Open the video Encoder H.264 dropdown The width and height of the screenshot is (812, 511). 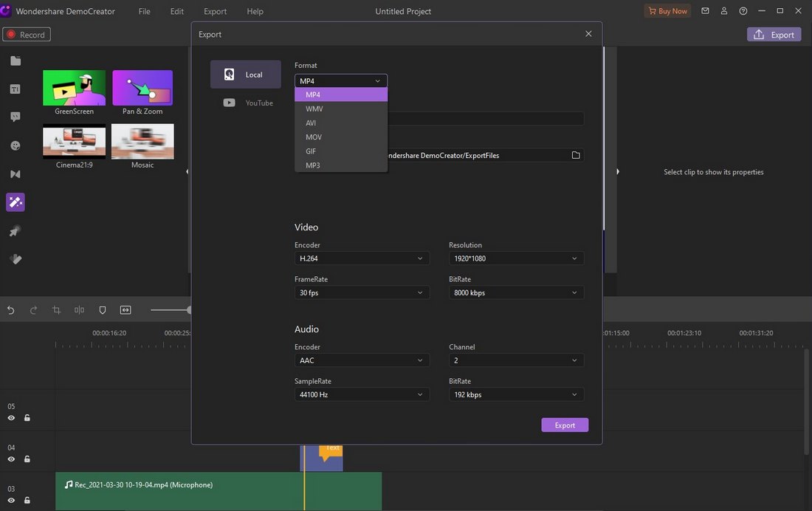point(362,258)
